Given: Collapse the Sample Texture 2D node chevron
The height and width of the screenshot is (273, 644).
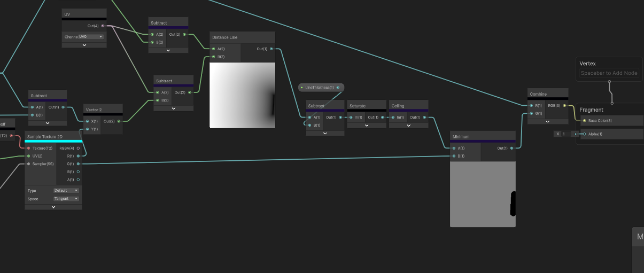Looking at the screenshot, I should pyautogui.click(x=53, y=207).
